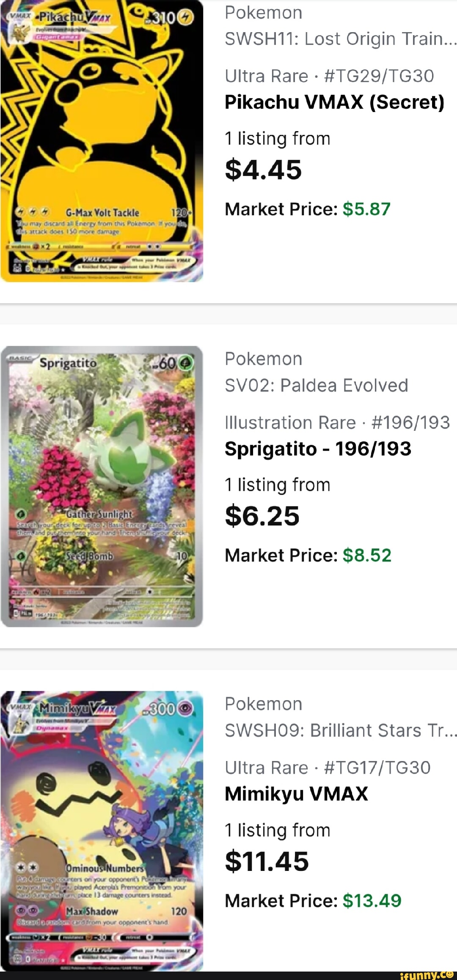The image size is (457, 980).
Task: Click the $13.49 market price
Action: 372,901
